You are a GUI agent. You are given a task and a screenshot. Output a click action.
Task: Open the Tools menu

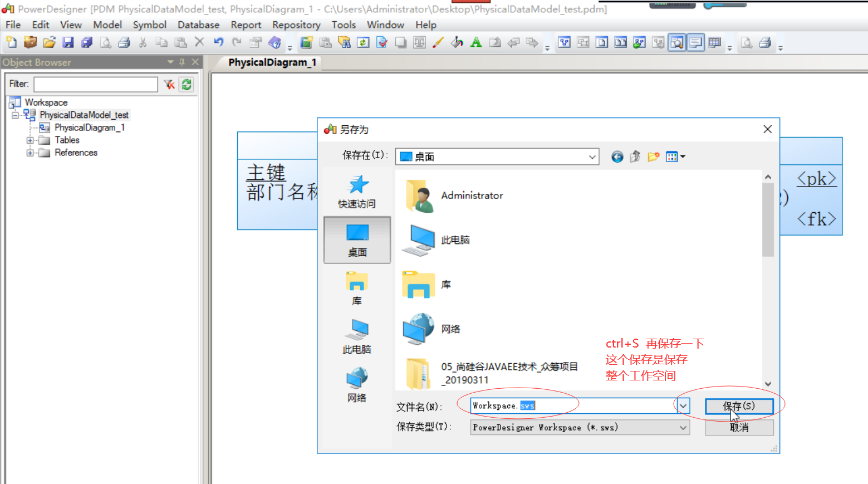344,25
